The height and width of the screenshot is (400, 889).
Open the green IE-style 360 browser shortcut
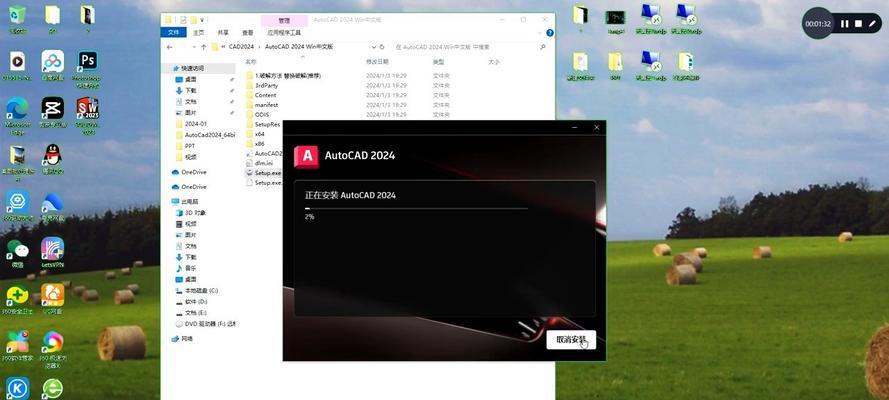coord(52,388)
